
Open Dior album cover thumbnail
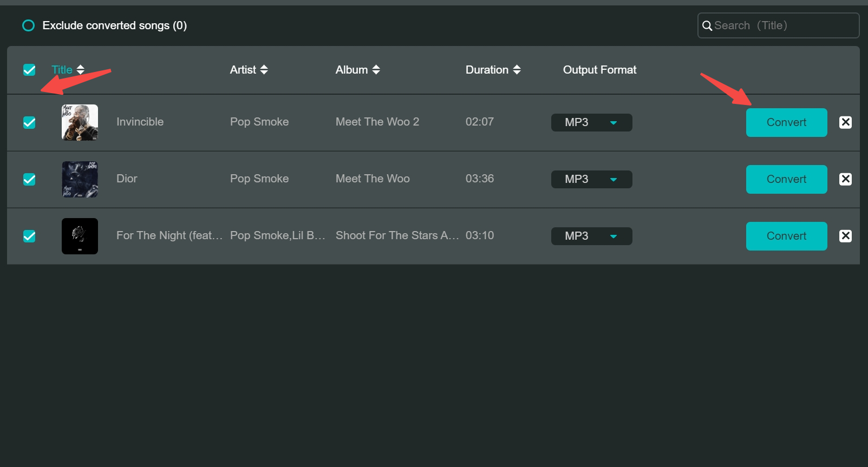pyautogui.click(x=80, y=179)
